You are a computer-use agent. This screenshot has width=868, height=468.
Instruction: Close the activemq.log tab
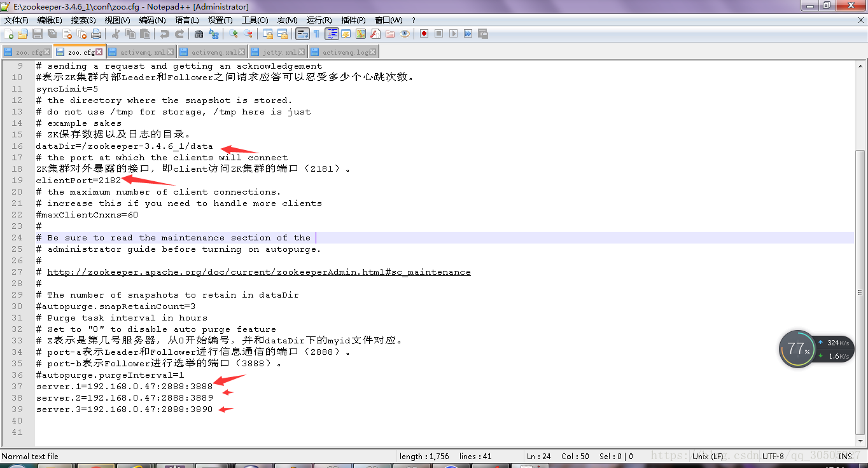(373, 52)
